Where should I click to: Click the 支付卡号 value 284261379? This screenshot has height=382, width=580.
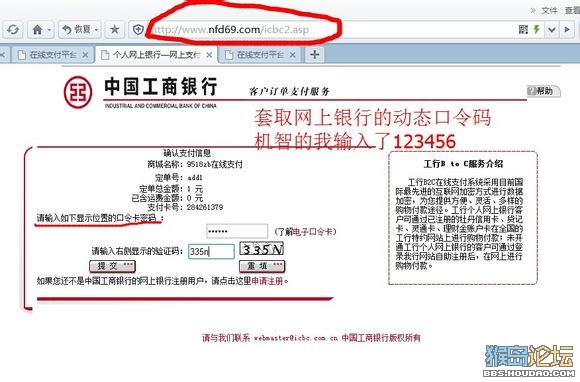click(205, 207)
